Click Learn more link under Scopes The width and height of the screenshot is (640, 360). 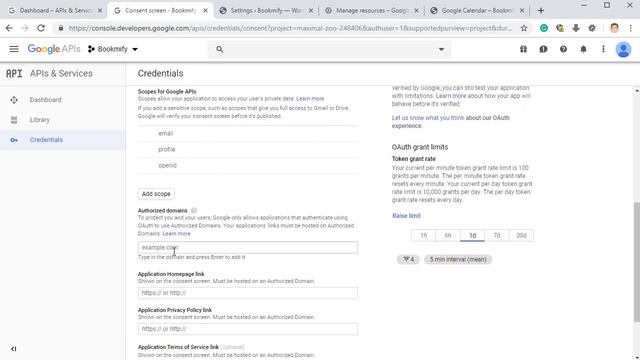[310, 99]
